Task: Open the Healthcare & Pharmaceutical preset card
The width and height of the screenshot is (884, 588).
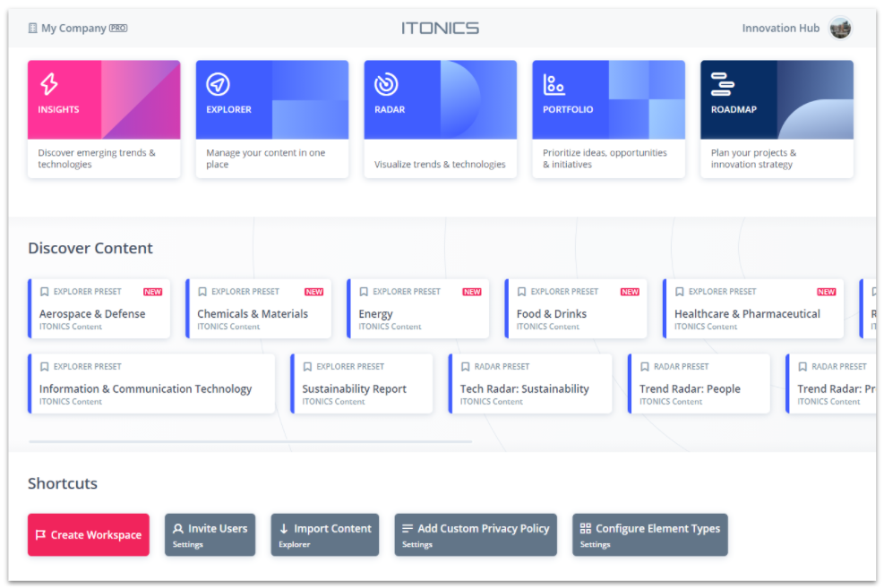Action: tap(754, 309)
